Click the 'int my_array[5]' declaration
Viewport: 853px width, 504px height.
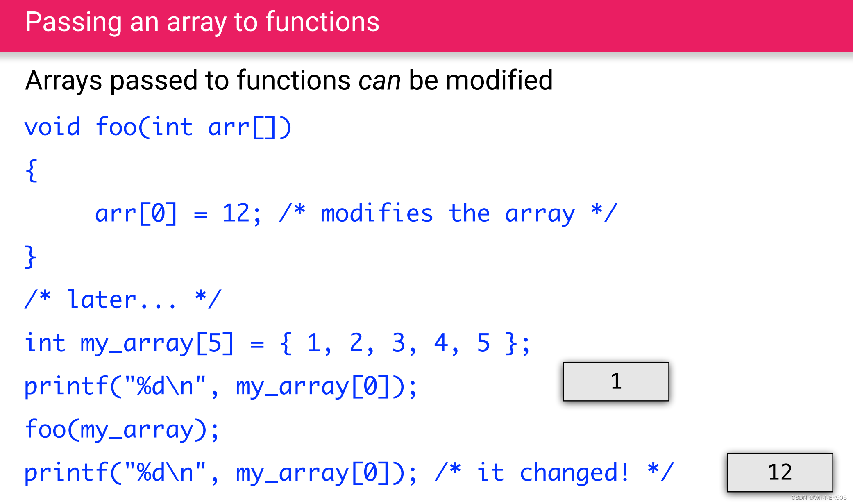129,343
